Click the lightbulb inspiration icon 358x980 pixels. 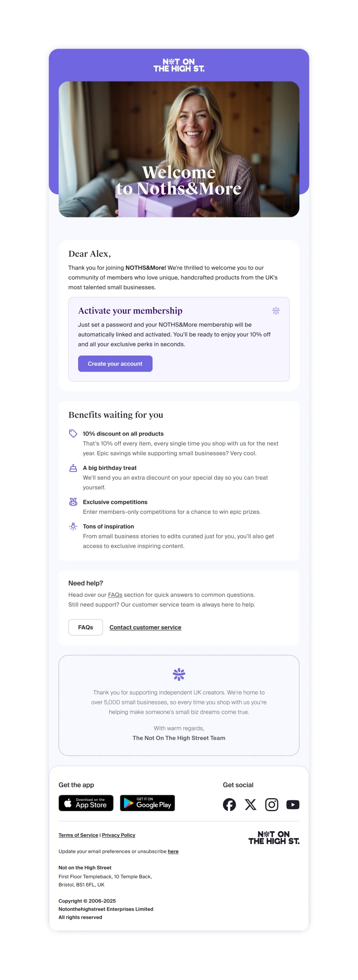(73, 526)
